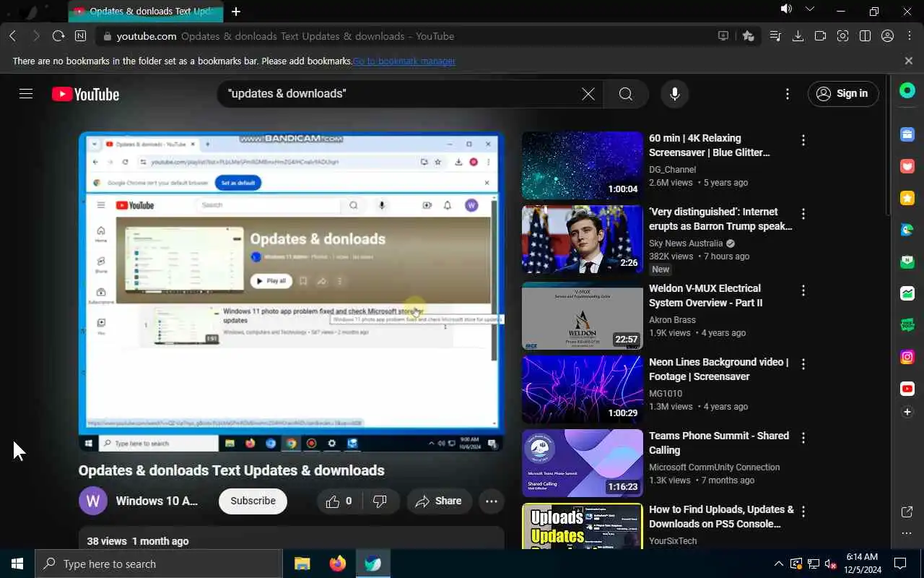Screen dimensions: 924x578
Task: Dislike the video with thumbs down
Action: [380, 501]
